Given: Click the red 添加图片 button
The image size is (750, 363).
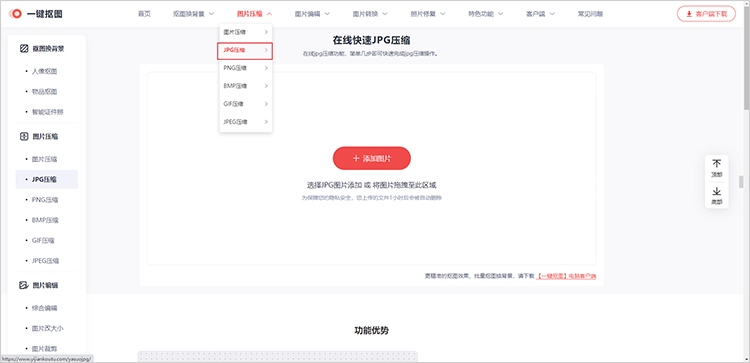Looking at the screenshot, I should [x=372, y=158].
